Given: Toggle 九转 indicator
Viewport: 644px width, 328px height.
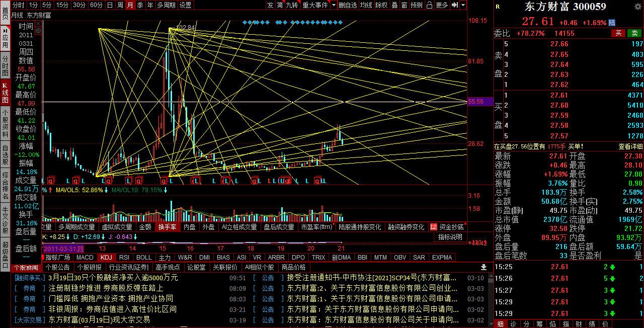Looking at the screenshot, I should 292,5.
